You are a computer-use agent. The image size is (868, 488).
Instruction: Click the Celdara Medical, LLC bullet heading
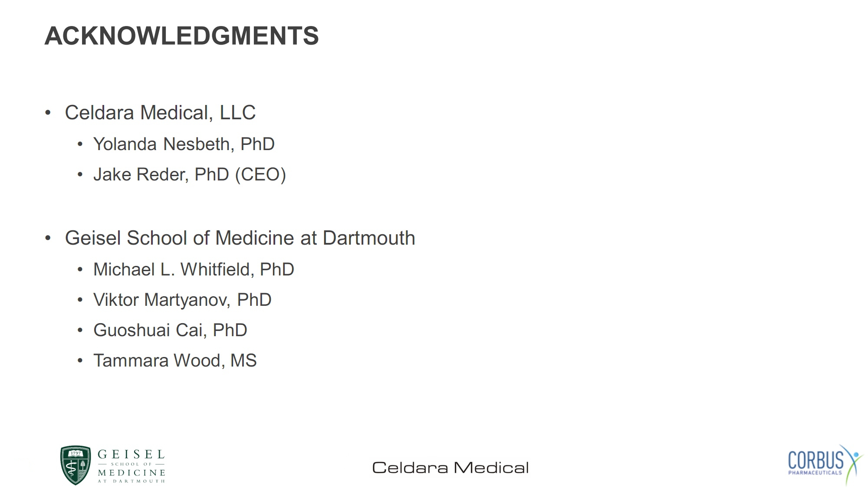coord(160,113)
